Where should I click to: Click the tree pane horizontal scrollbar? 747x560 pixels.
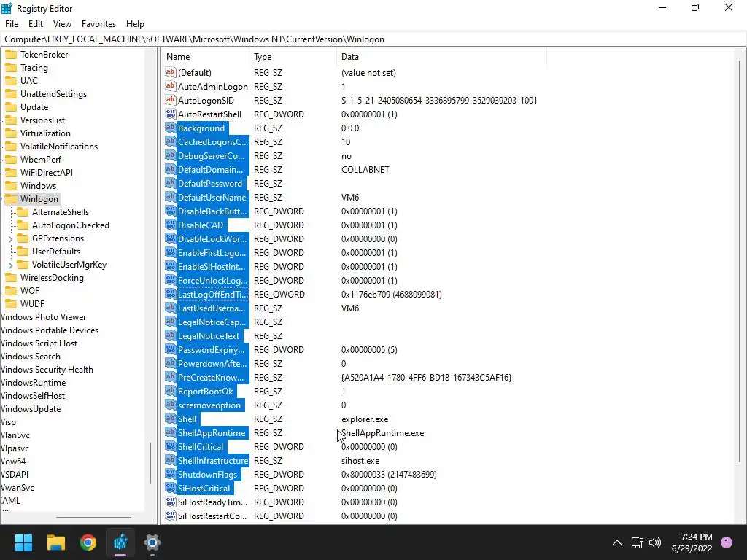click(x=93, y=517)
